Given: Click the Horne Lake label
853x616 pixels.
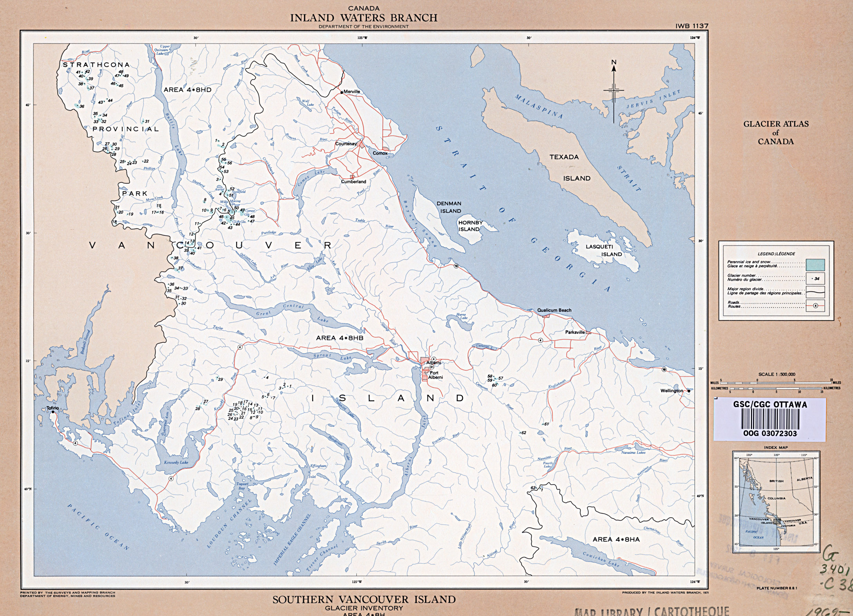Looking at the screenshot, I should pos(462,316).
